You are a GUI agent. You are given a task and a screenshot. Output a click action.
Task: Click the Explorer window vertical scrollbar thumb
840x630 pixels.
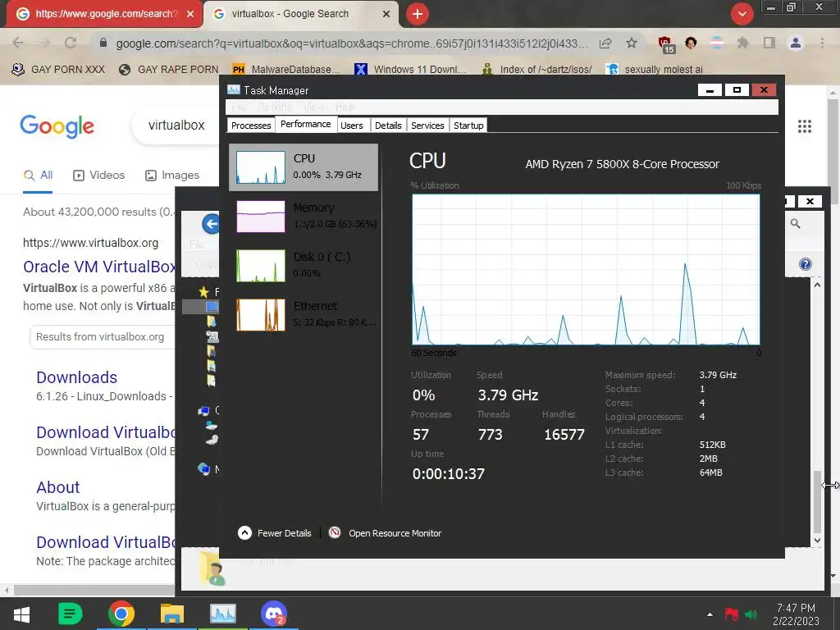(x=817, y=503)
